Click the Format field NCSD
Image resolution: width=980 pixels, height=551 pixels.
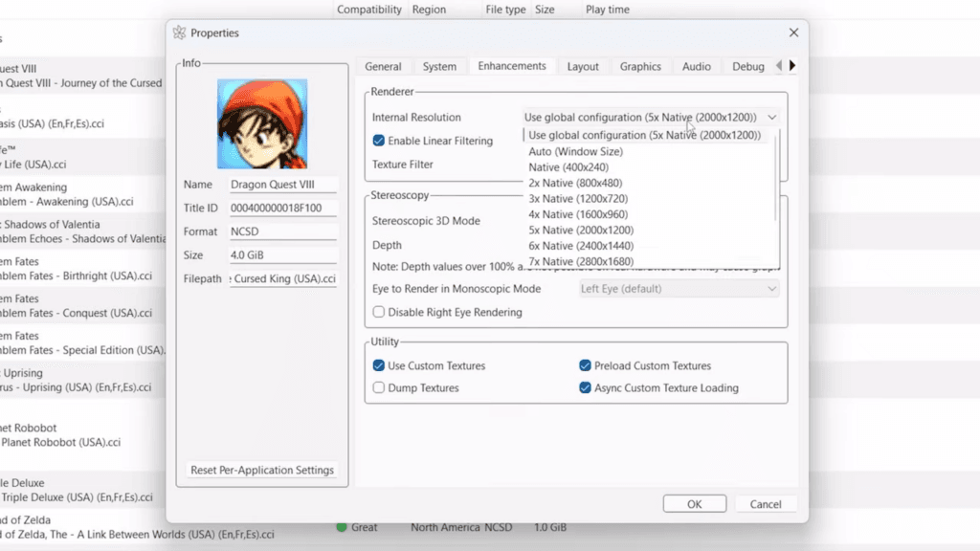tap(283, 231)
